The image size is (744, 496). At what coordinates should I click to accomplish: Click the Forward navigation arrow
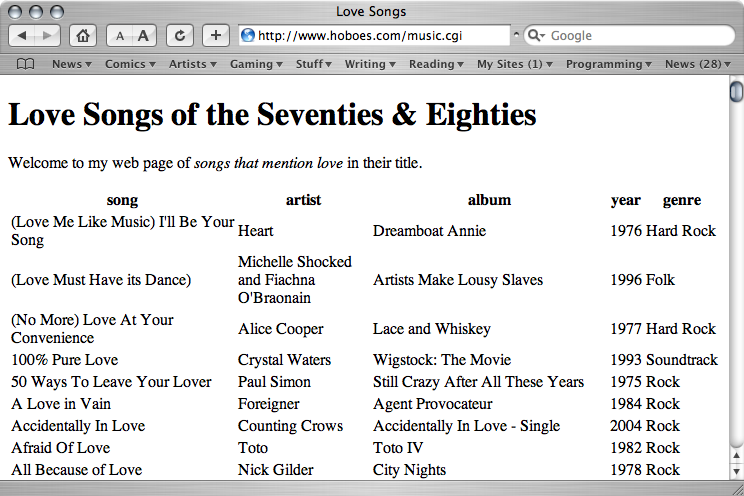[47, 36]
